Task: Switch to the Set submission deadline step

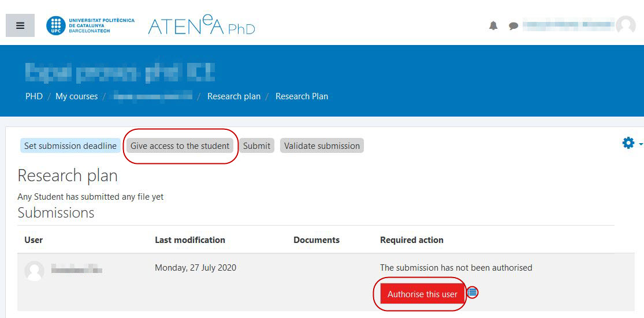Action: coord(70,146)
